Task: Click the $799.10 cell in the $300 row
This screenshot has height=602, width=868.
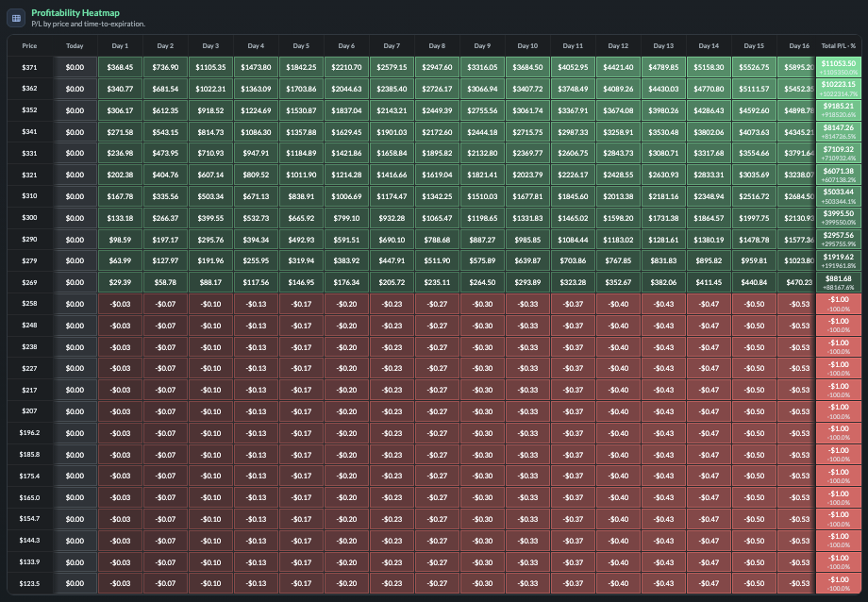Action: tap(346, 218)
